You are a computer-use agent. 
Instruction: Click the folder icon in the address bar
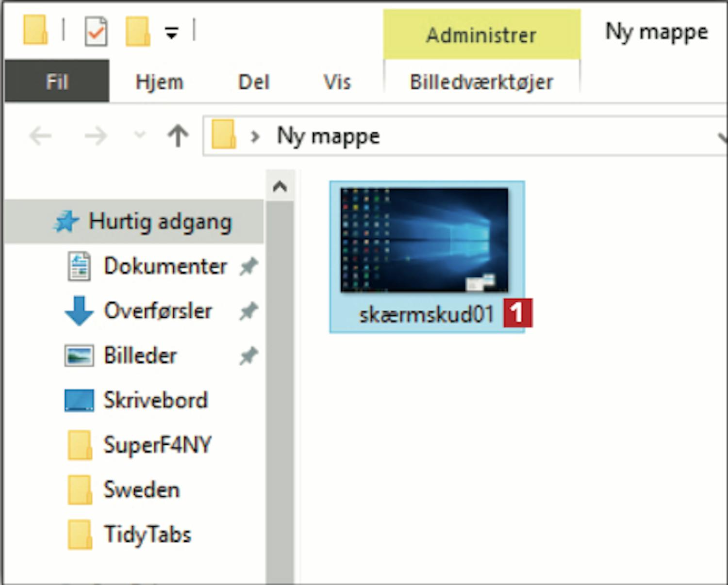tap(224, 134)
